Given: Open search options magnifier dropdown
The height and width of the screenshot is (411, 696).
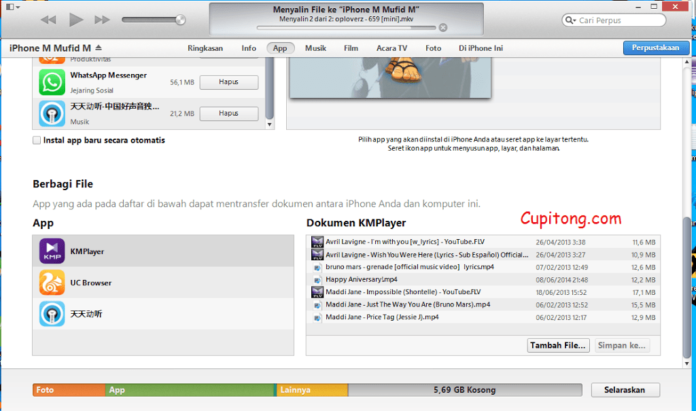Looking at the screenshot, I should [570, 20].
